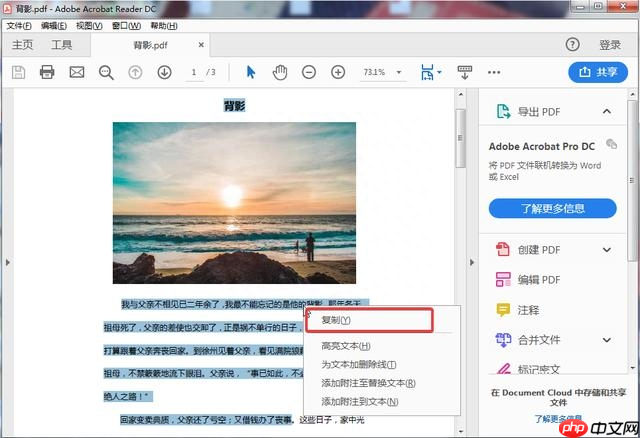Click the 了解更多信息 link at panel bottom
Image resolution: width=640 pixels, height=438 pixels.
(x=558, y=419)
